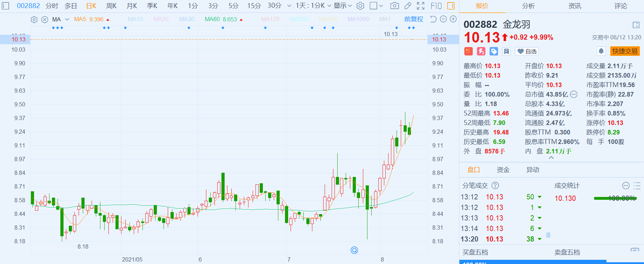Screen dimensions: 644x264
Task: Toggle the right quote panel
Action: [x=451, y=6]
